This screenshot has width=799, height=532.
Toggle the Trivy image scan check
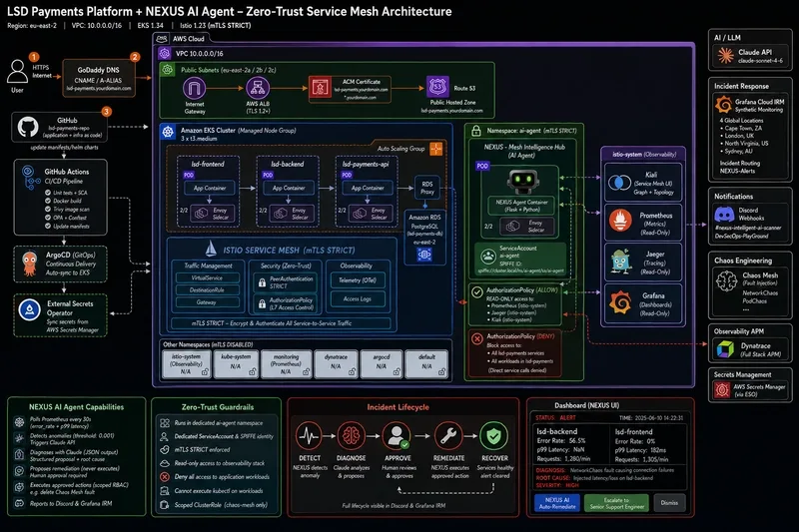point(47,210)
